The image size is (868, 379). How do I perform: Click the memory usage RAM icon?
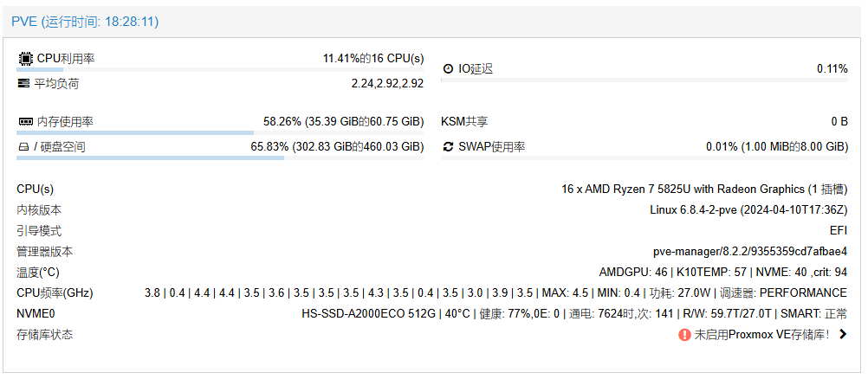25,122
